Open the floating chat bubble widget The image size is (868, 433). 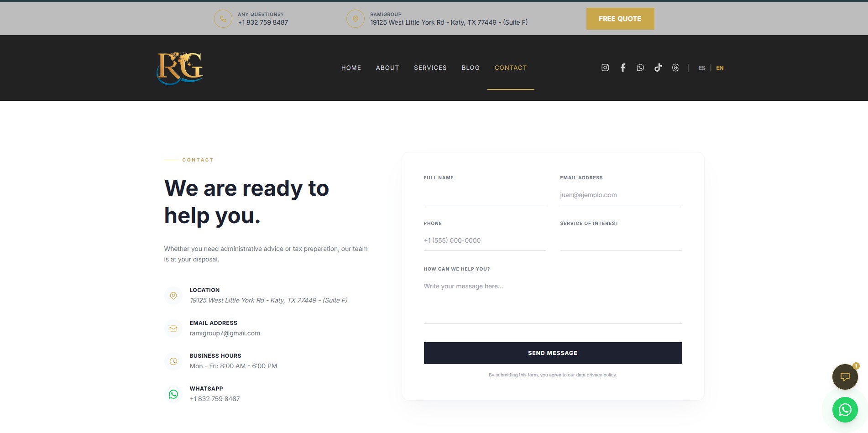click(845, 377)
